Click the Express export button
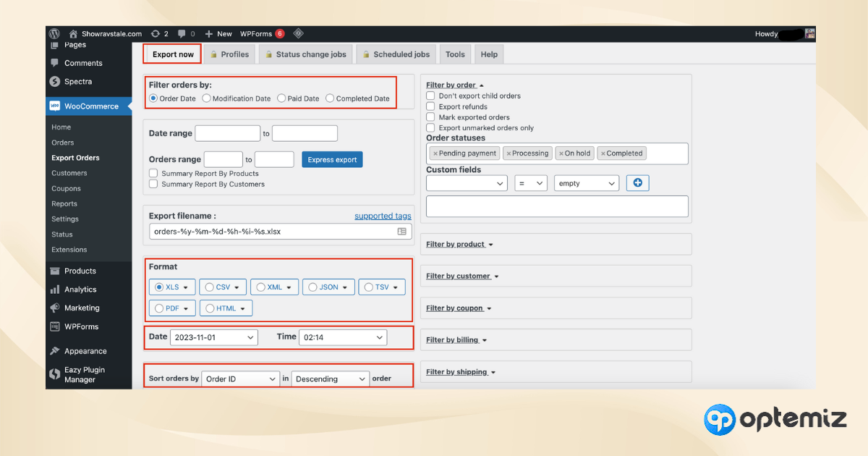Screen dimensions: 868x456 332,160
